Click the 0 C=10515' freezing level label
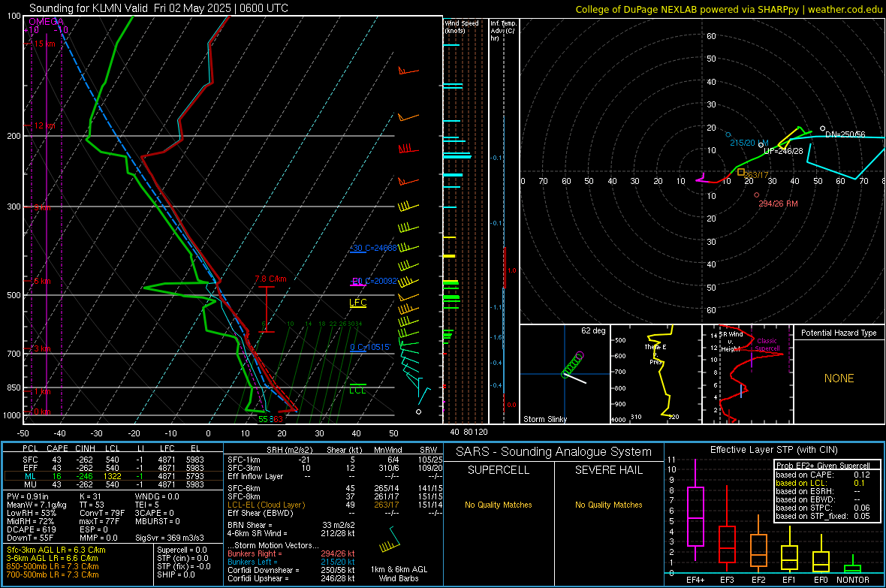This screenshot has height=588, width=886. click(370, 347)
